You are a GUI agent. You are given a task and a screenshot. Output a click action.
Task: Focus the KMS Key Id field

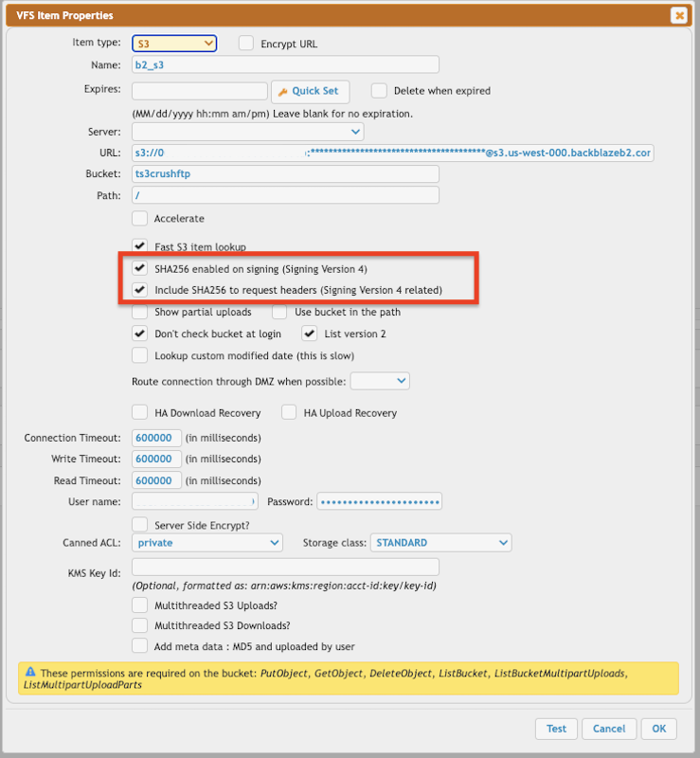click(285, 567)
